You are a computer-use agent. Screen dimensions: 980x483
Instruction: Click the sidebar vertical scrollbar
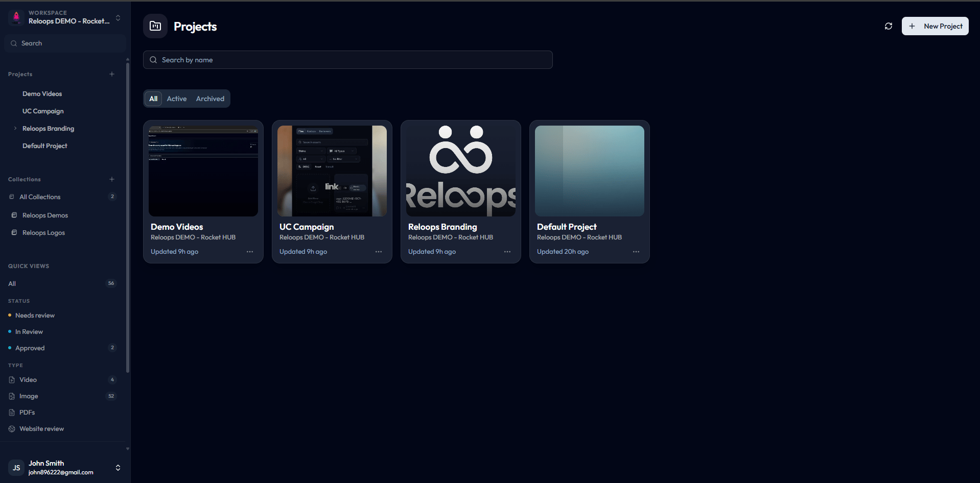pyautogui.click(x=128, y=217)
